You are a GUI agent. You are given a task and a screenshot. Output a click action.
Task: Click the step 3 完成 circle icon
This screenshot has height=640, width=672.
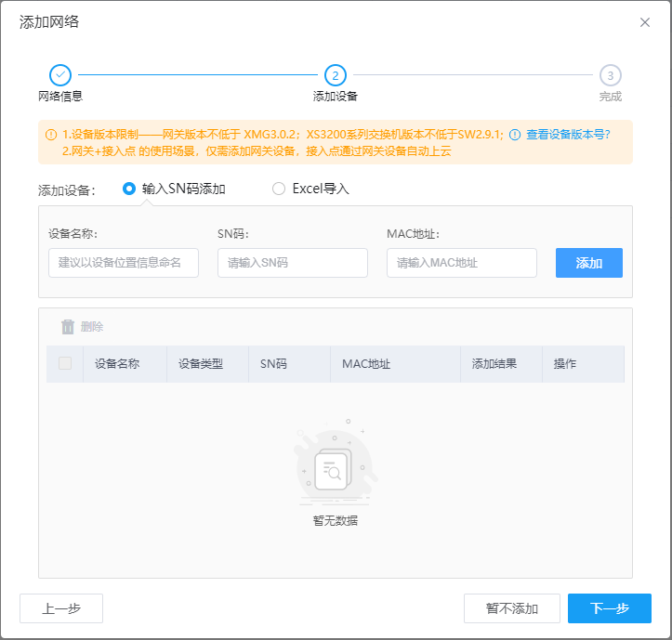pyautogui.click(x=610, y=75)
